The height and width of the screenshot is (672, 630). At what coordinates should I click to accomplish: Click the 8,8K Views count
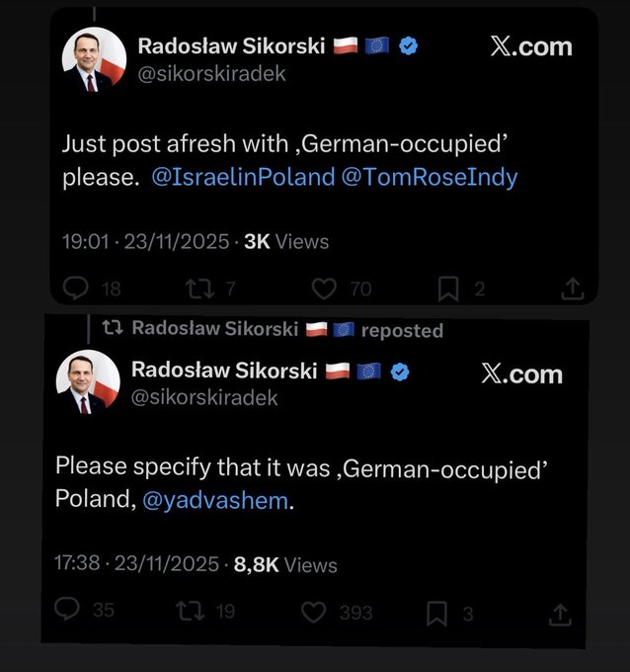285,564
